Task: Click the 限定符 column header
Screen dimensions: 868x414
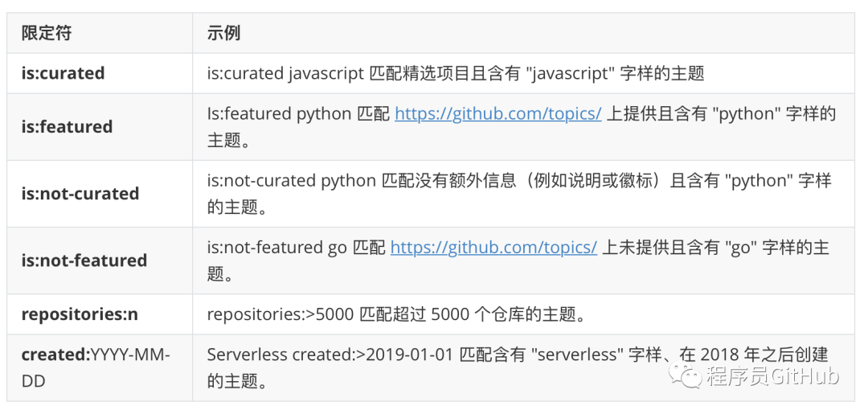Action: (x=46, y=33)
